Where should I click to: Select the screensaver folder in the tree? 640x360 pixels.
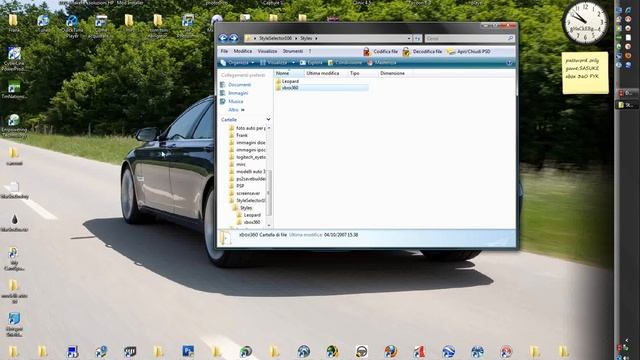pos(244,193)
